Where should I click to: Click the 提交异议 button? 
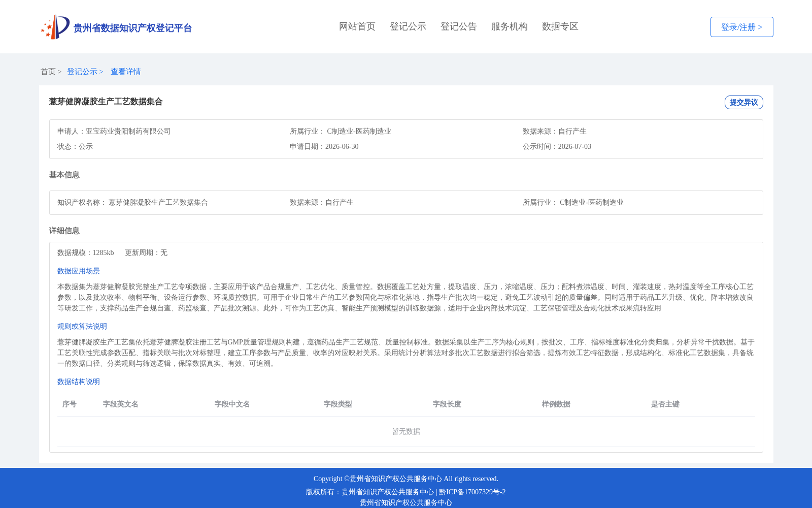coord(743,102)
